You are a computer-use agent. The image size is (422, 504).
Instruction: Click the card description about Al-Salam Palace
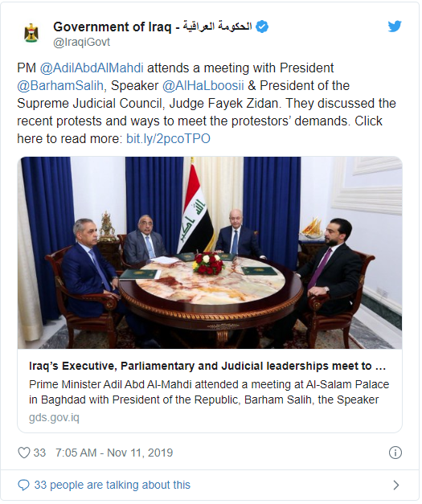tap(209, 392)
